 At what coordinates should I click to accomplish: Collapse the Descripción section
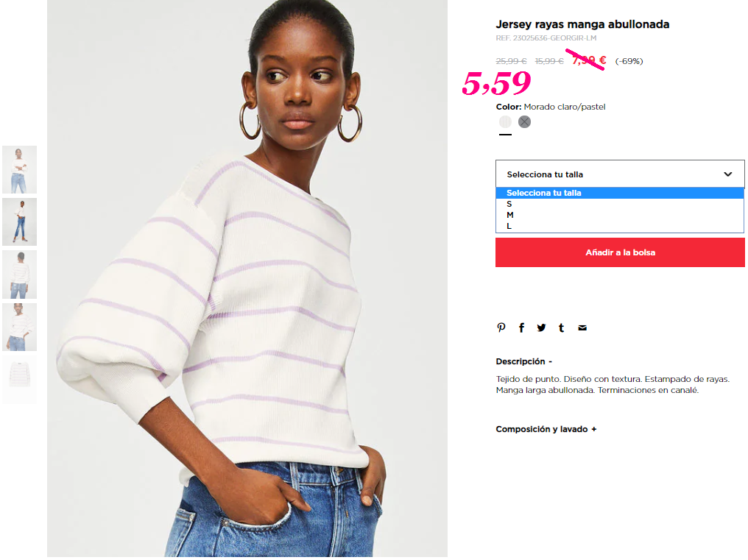pyautogui.click(x=523, y=361)
